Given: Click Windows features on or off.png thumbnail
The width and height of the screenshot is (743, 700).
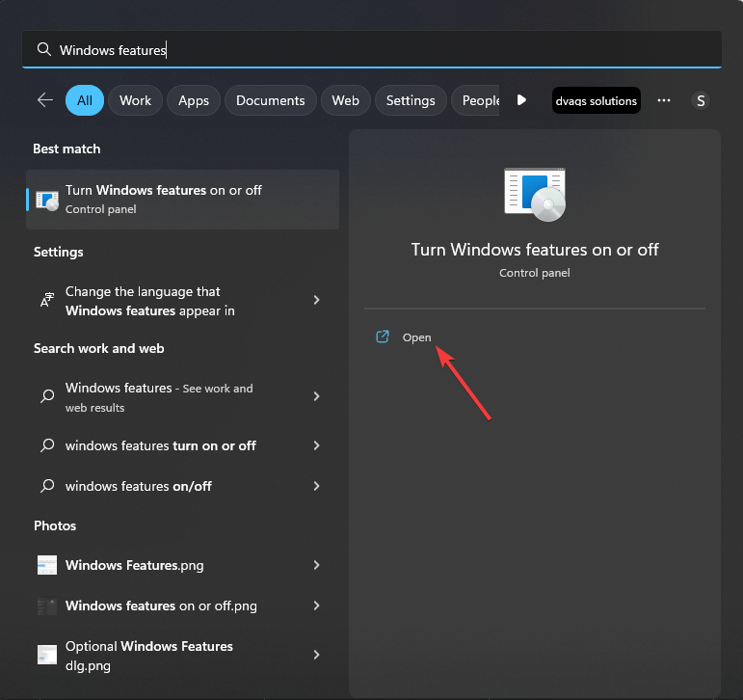Looking at the screenshot, I should (x=47, y=606).
